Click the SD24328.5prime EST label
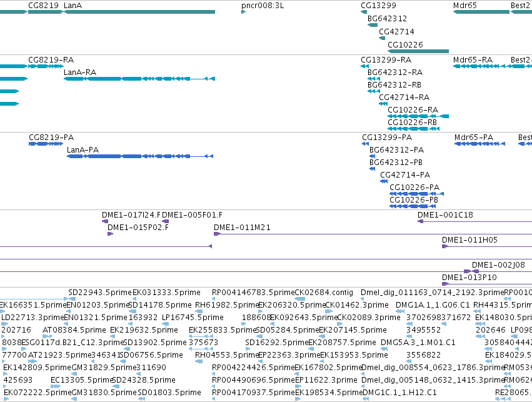The height and width of the screenshot is (402, 532). (144, 380)
